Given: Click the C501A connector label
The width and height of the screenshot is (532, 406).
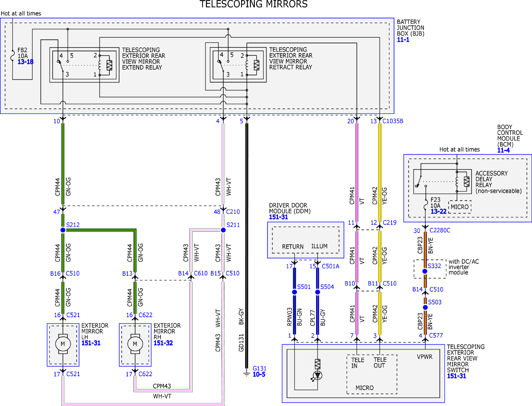Looking at the screenshot, I should coord(331,266).
